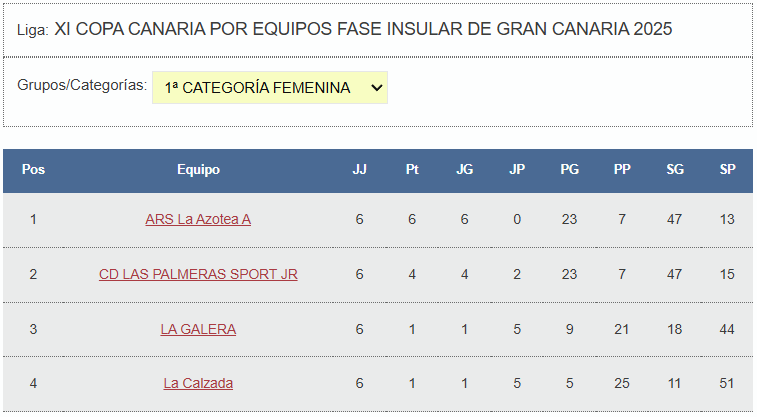Click the XI COPA CANARIA league title
Image resolution: width=757 pixels, height=417 pixels.
363,28
